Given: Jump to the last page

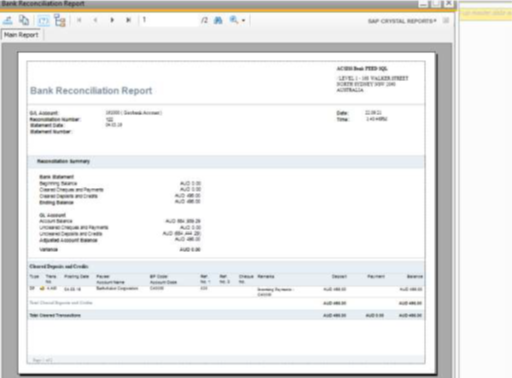Looking at the screenshot, I should point(128,20).
